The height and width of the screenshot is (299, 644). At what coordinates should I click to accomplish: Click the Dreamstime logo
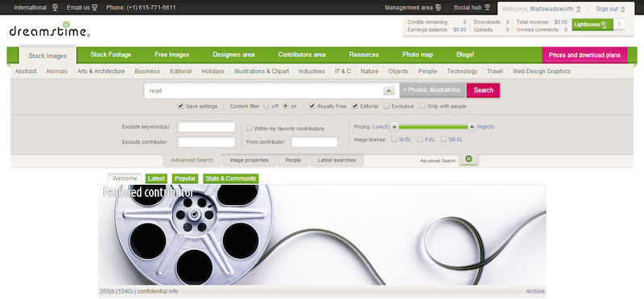49,29
